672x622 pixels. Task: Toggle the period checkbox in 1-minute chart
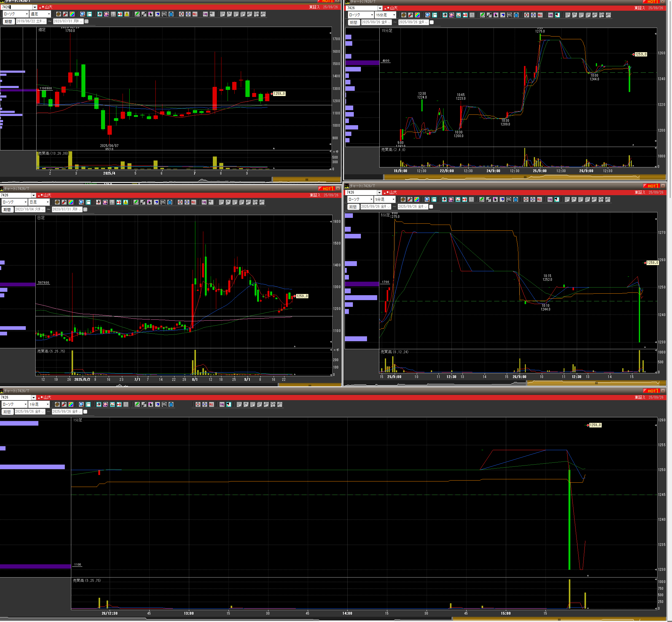85,411
